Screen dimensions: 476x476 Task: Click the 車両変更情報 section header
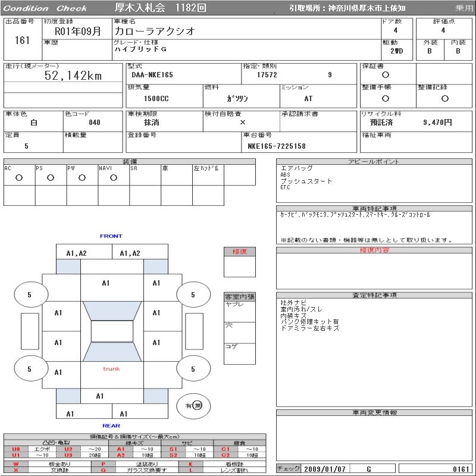click(x=374, y=412)
